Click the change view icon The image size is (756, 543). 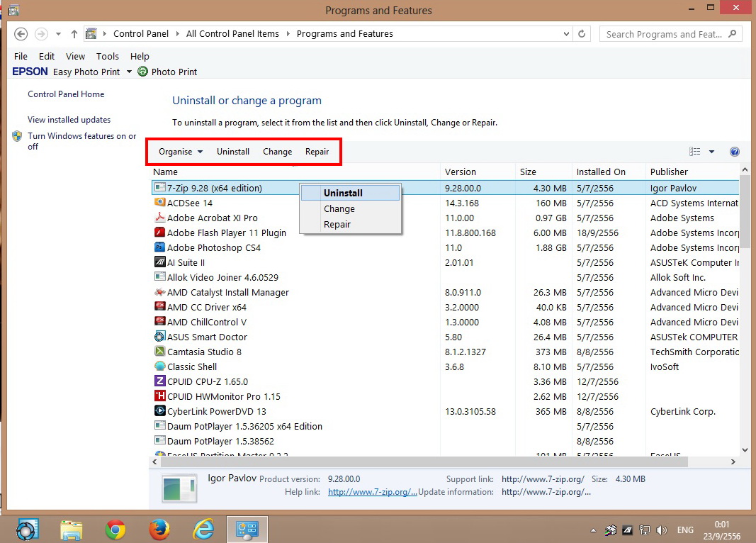pos(695,152)
